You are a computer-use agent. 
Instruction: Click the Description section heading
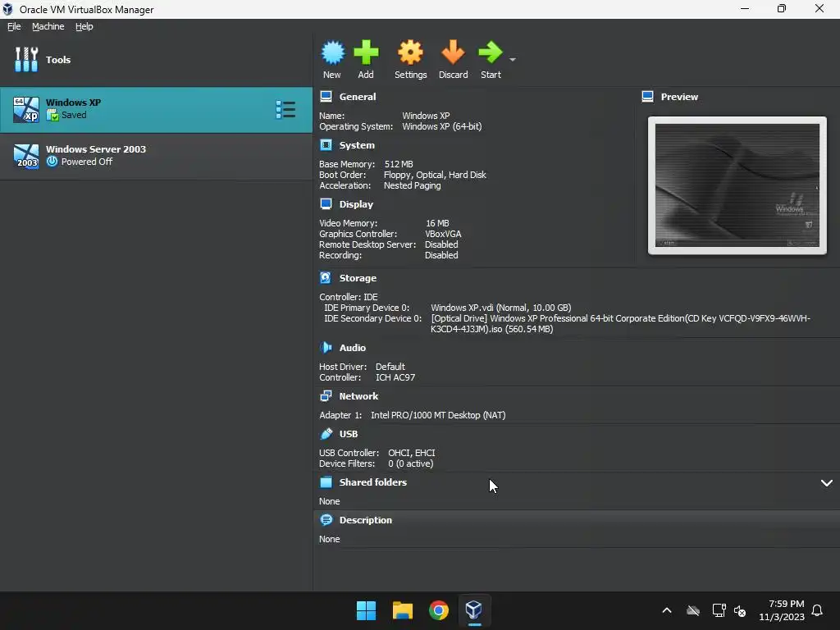[365, 520]
